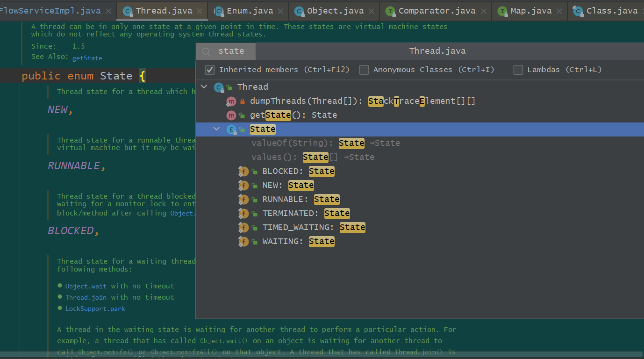The image size is (644, 359).
Task: Close the FlowServiceImpl.java tab
Action: pos(108,11)
